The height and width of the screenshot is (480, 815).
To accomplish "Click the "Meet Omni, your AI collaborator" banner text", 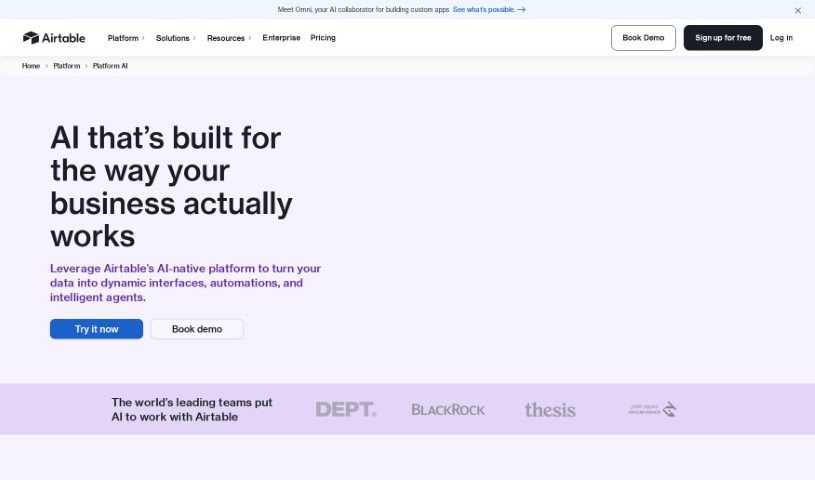I will coord(363,9).
